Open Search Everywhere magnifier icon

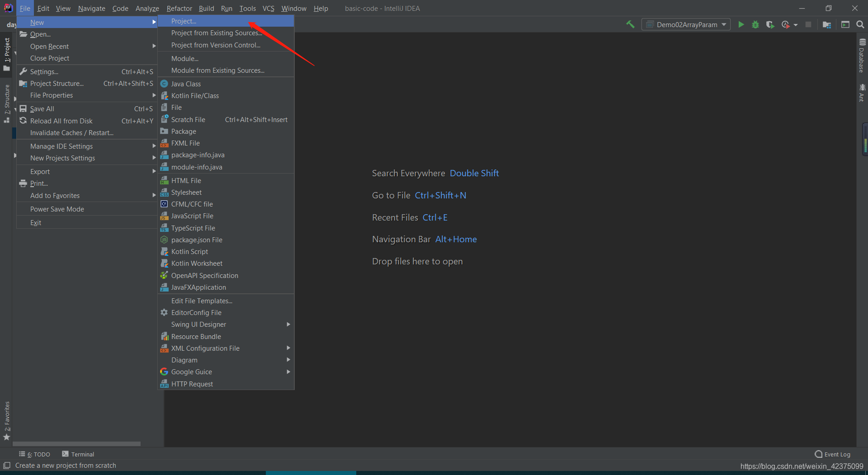pyautogui.click(x=860, y=24)
